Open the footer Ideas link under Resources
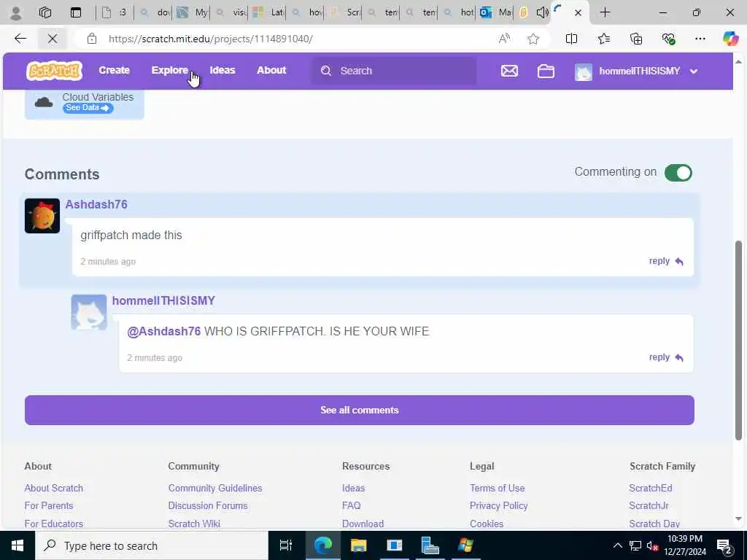Screen dimensions: 747x560 (x=353, y=488)
